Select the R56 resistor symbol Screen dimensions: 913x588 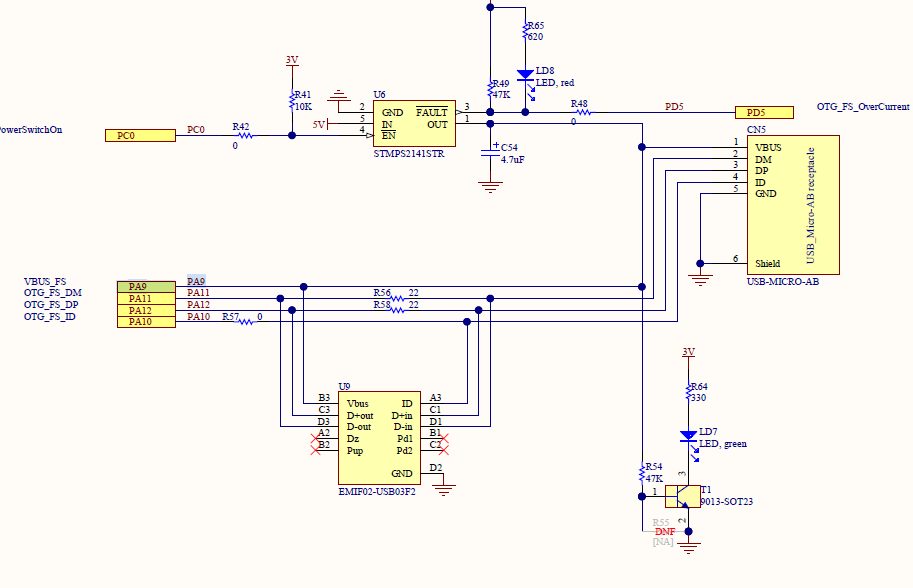coord(397,299)
